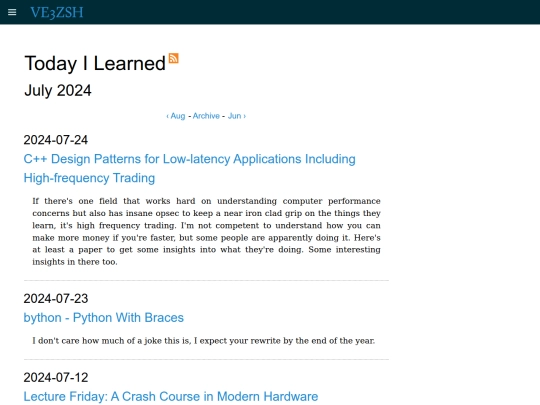
Task: Click the Today I Learned heading
Action: [95, 63]
